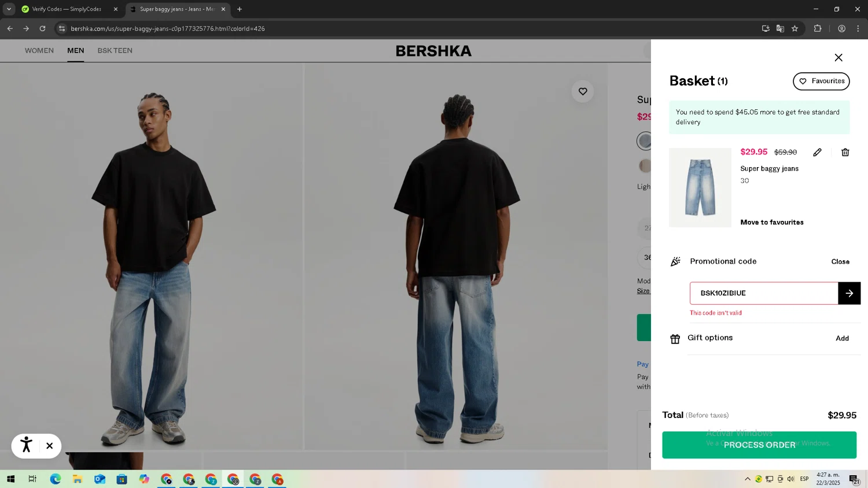Open browser extensions menu

pyautogui.click(x=818, y=28)
